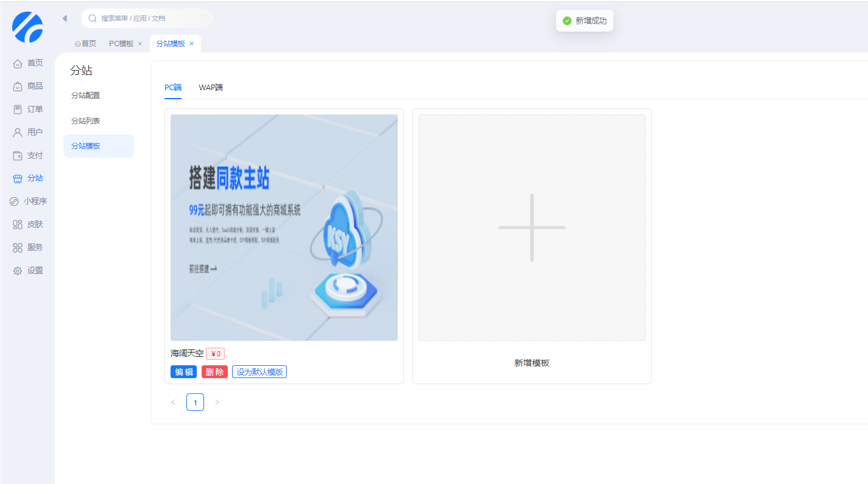Image resolution: width=868 pixels, height=484 pixels.
Task: Open 分站配置 submenu item
Action: pyautogui.click(x=86, y=96)
